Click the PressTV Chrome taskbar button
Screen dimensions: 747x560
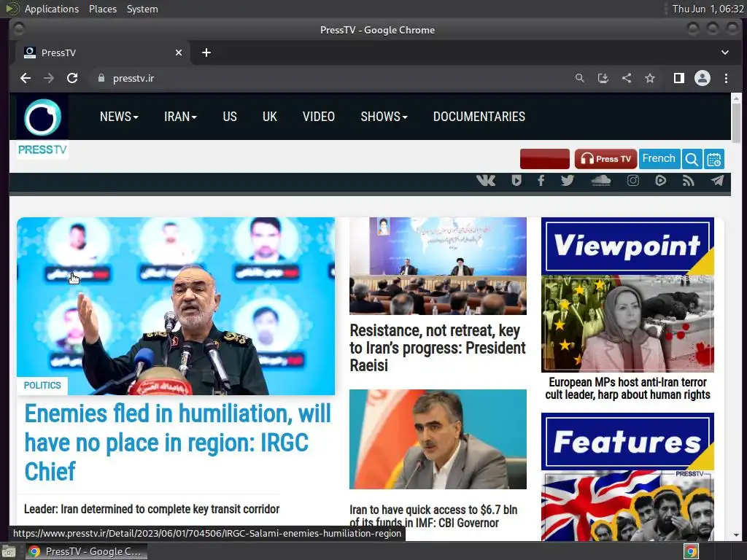pyautogui.click(x=86, y=551)
